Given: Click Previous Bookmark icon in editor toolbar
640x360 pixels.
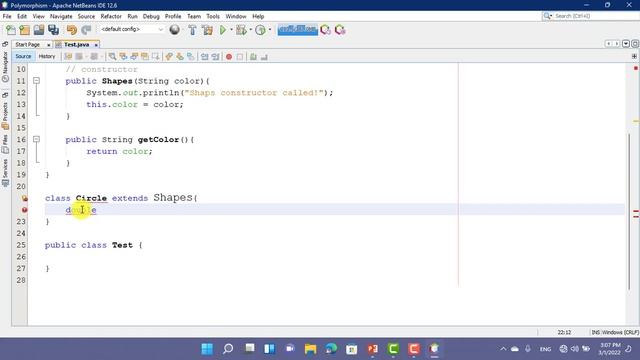Looking at the screenshot, I should tap(169, 57).
